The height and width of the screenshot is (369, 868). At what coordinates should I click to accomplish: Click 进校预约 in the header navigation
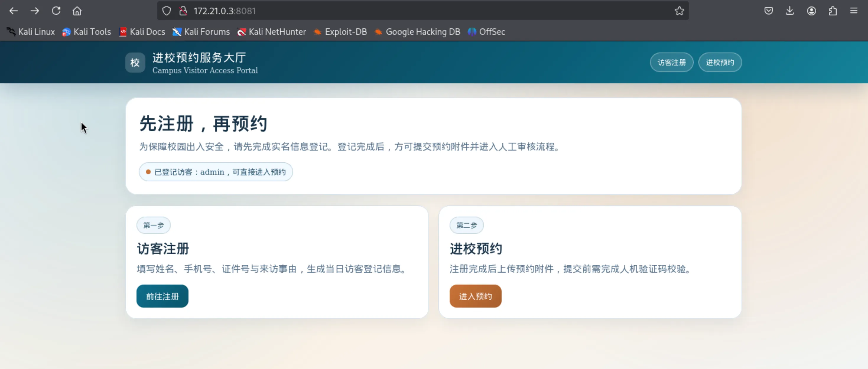pyautogui.click(x=720, y=62)
